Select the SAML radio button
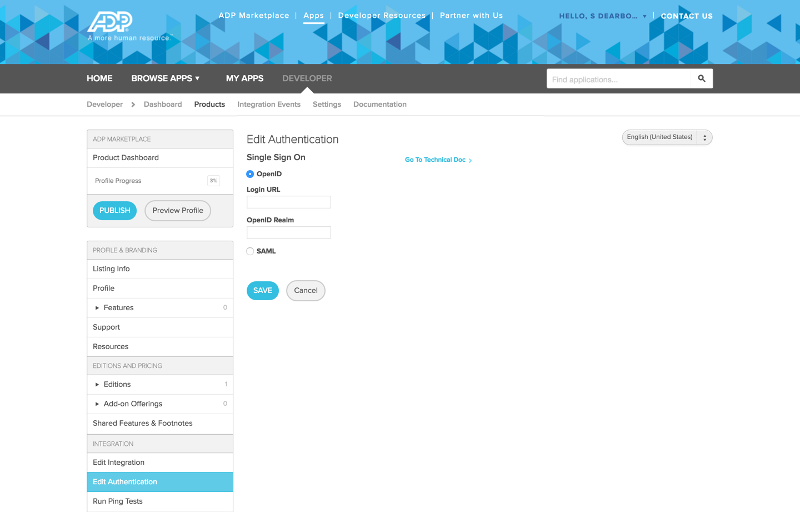Image resolution: width=800 pixels, height=512 pixels. point(250,251)
